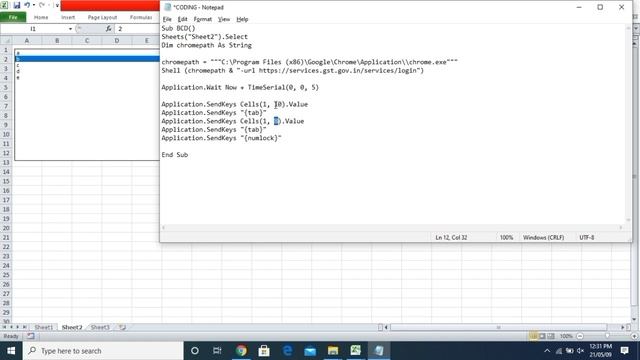Screen dimensions: 640x360
Task: Click the Shell chromepath line in Notepad
Action: coord(293,70)
